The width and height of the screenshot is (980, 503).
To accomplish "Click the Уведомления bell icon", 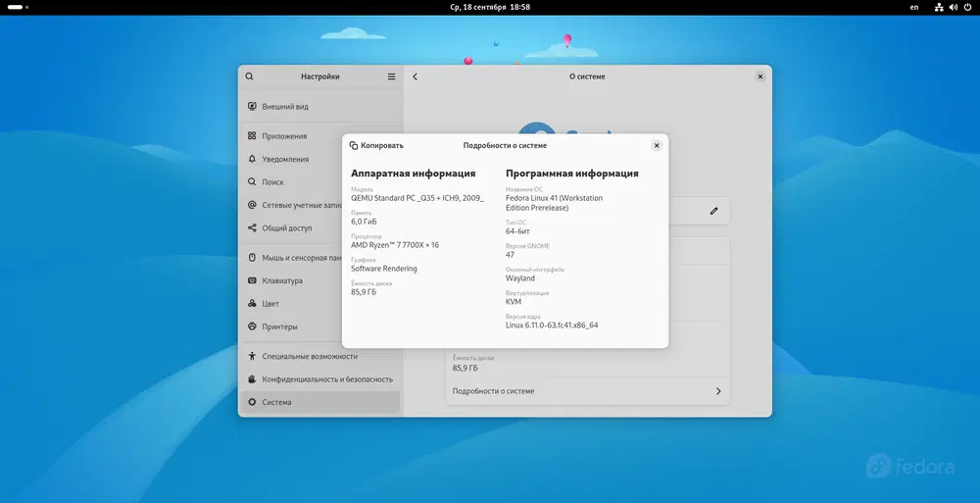I will [252, 159].
